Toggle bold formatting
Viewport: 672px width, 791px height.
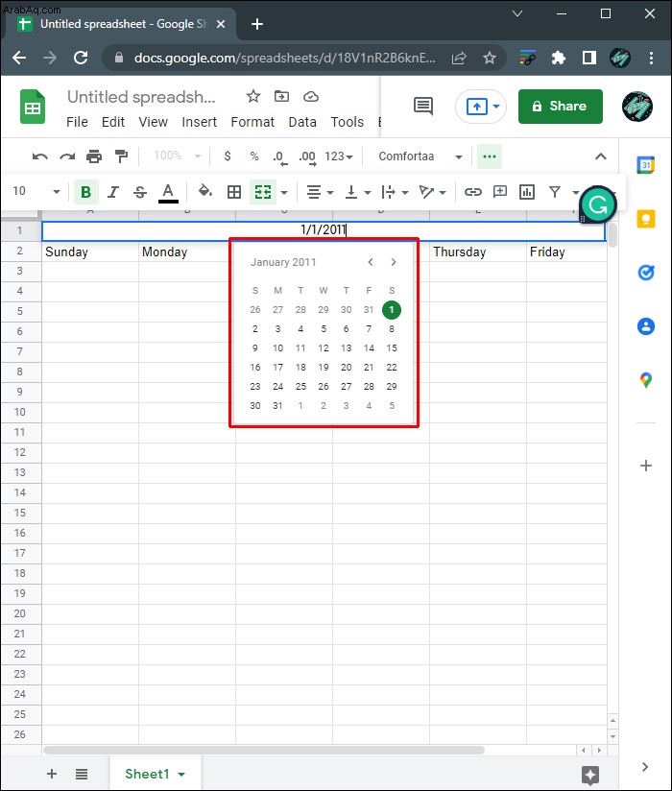tap(85, 192)
